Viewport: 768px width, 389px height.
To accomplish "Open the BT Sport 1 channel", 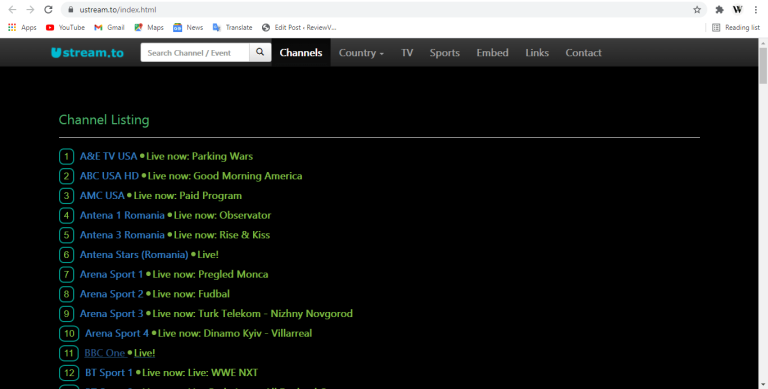I will click(x=109, y=373).
